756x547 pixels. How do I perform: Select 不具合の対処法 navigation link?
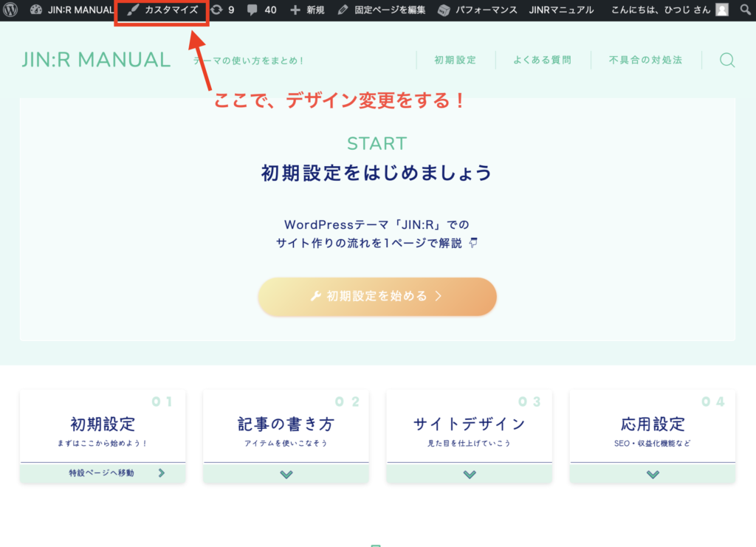coord(645,61)
